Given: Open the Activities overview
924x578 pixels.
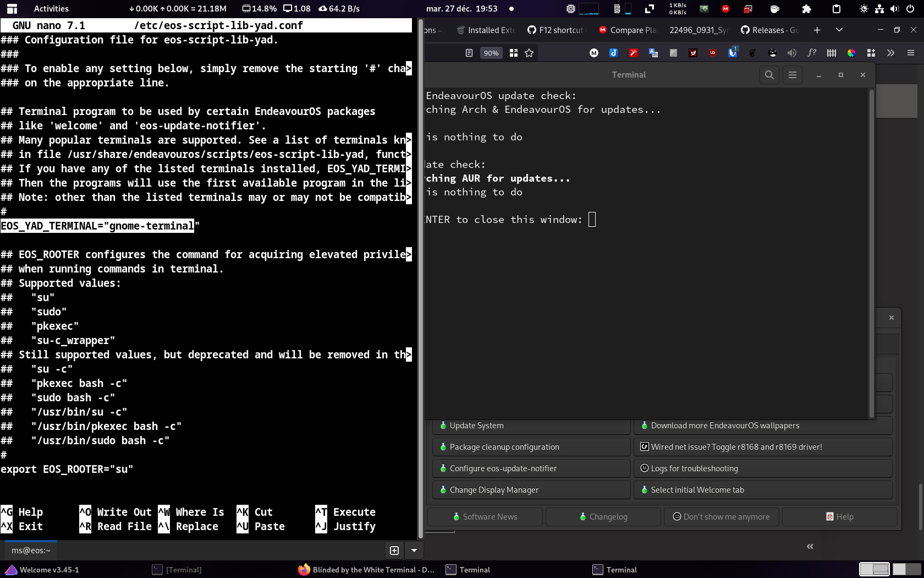Looking at the screenshot, I should point(51,9).
